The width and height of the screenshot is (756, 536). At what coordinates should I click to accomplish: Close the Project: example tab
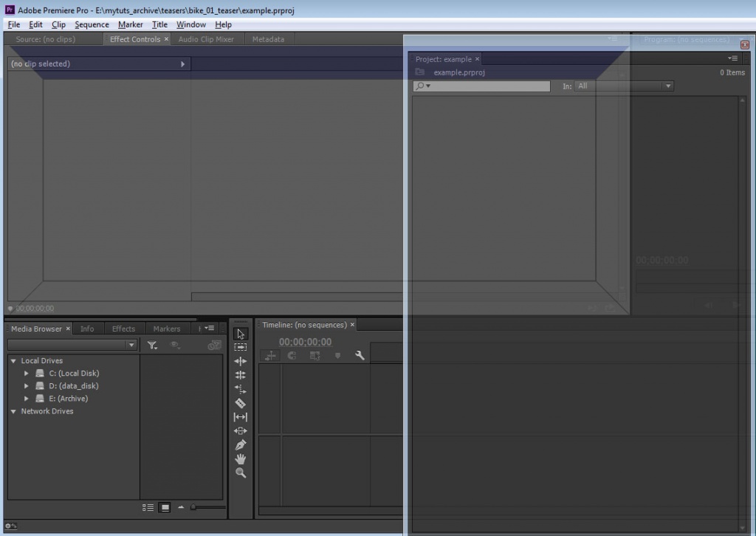478,59
